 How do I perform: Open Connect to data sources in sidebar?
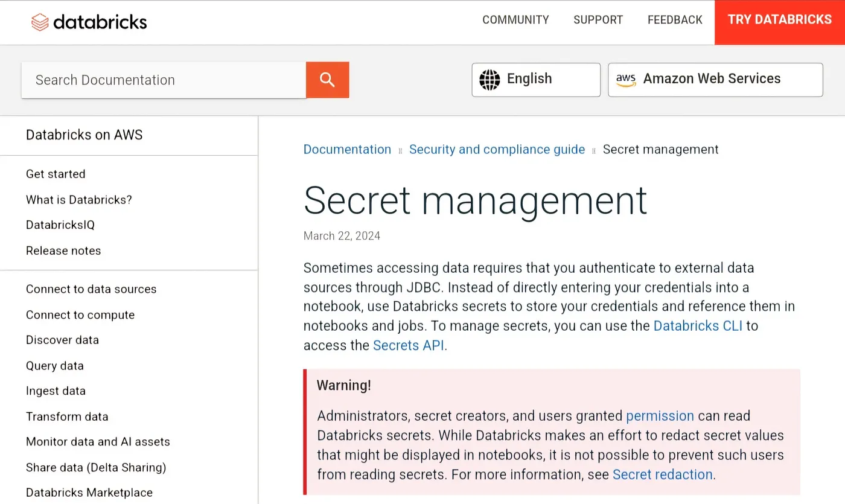pyautogui.click(x=91, y=289)
